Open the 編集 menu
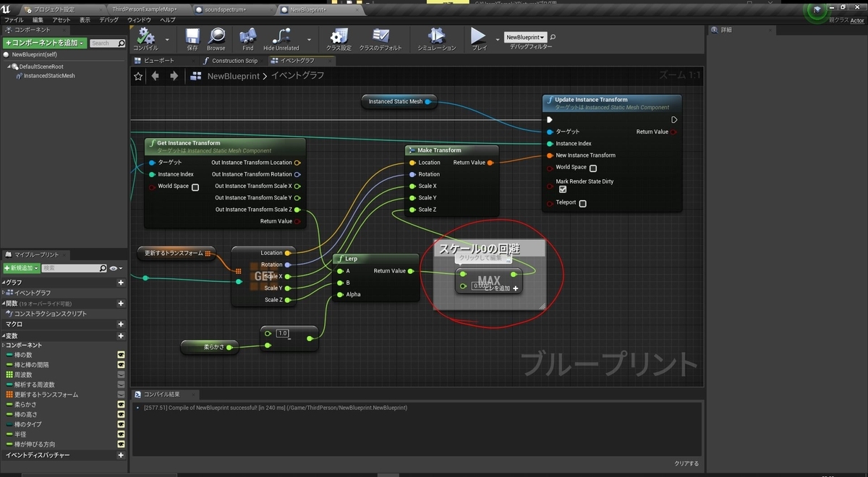 [x=38, y=20]
